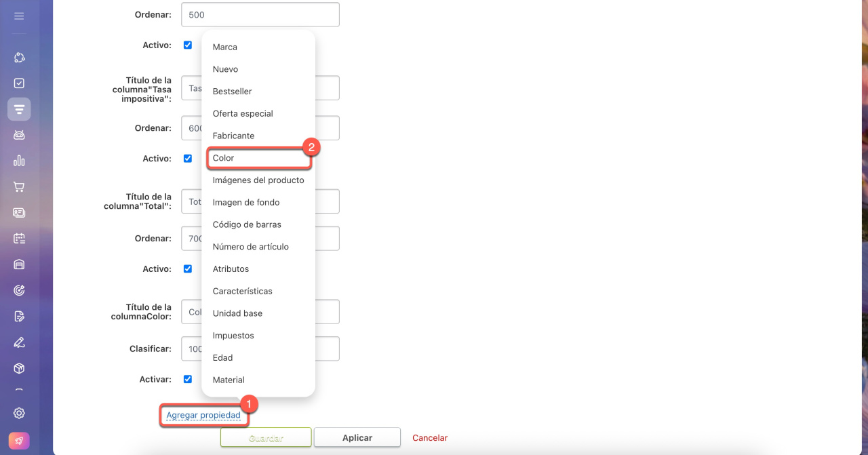This screenshot has width=868, height=455.
Task: Click the rocket icon at sidebar bottom
Action: tap(19, 441)
